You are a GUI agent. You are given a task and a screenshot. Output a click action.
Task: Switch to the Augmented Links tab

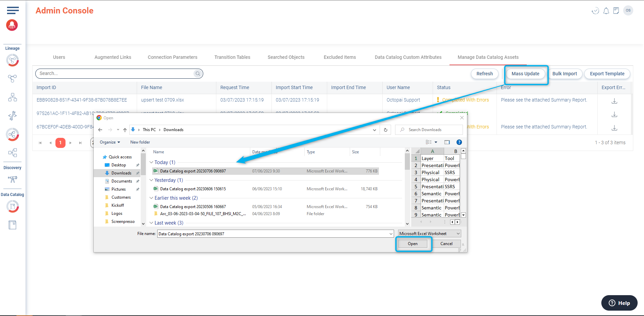113,57
